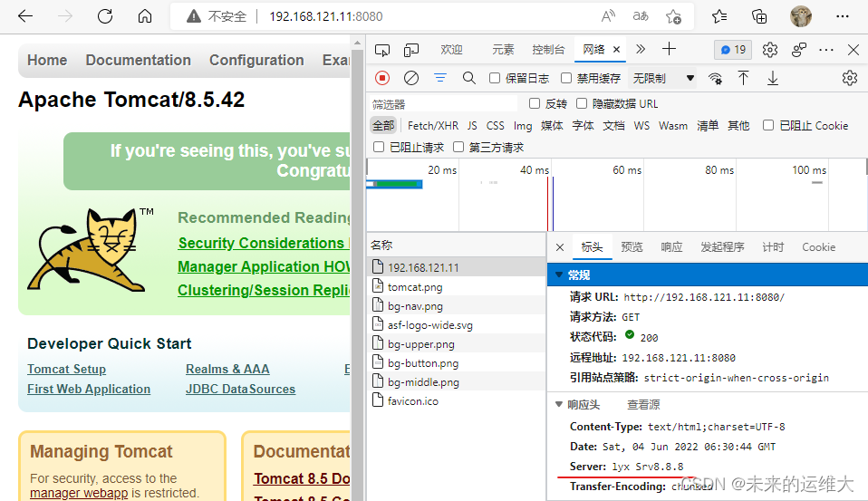Open the browser profile avatar

(x=800, y=16)
